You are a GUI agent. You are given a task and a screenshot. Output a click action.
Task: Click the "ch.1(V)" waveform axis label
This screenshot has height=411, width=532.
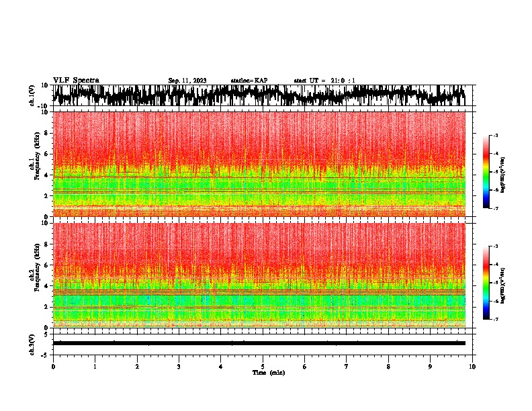click(32, 95)
